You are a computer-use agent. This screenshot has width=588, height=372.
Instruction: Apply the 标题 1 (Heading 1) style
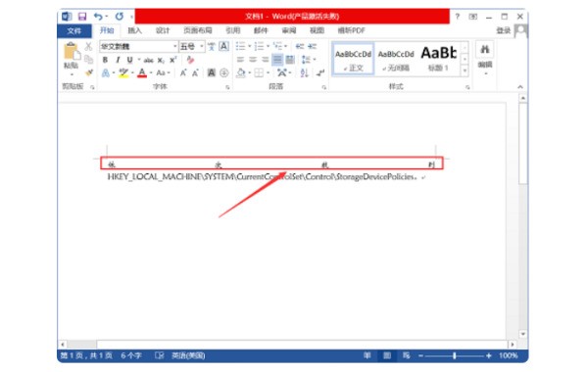[438, 59]
